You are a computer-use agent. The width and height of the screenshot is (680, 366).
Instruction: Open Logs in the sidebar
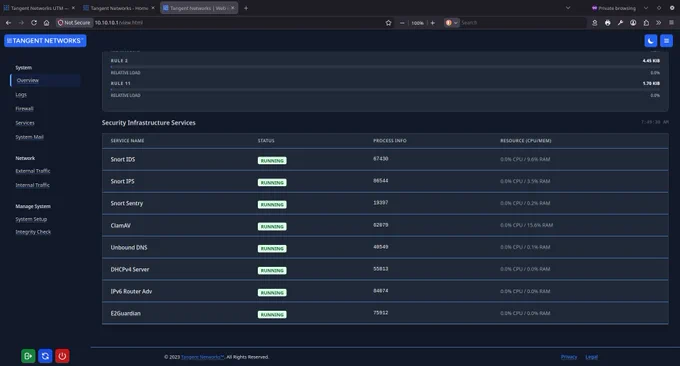[x=21, y=95]
